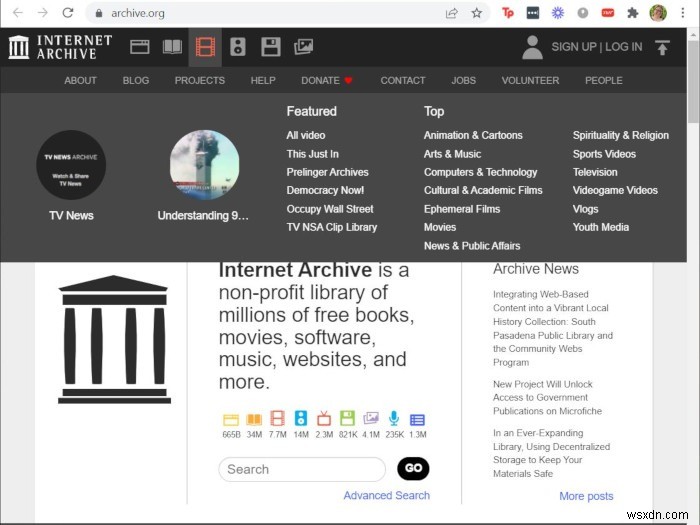
Task: Click the Search input field
Action: click(302, 469)
